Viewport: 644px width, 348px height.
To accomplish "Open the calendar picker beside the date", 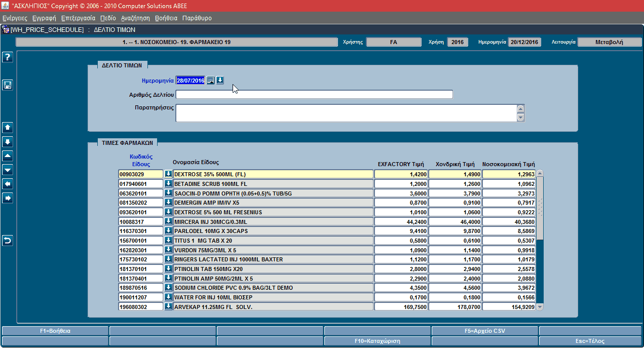I will [210, 81].
